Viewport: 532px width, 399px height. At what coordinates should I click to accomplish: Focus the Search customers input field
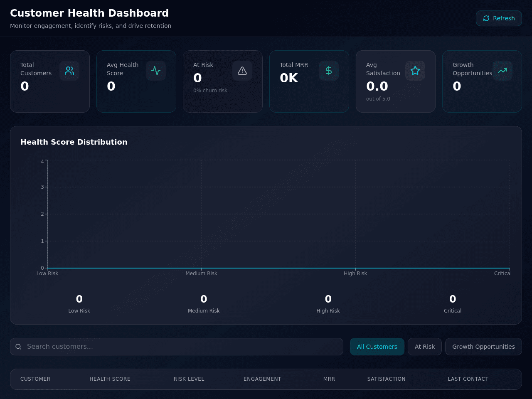[177, 347]
